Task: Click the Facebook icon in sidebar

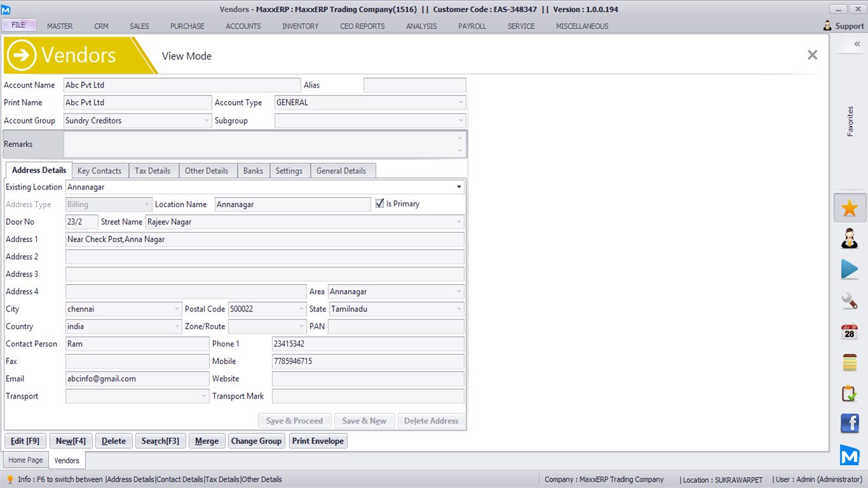Action: tap(850, 423)
